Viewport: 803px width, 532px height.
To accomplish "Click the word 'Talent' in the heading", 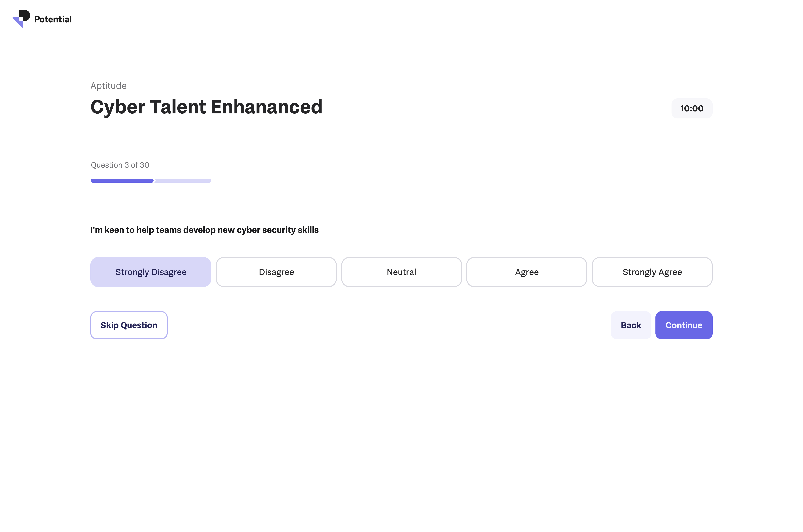I will click(x=178, y=107).
